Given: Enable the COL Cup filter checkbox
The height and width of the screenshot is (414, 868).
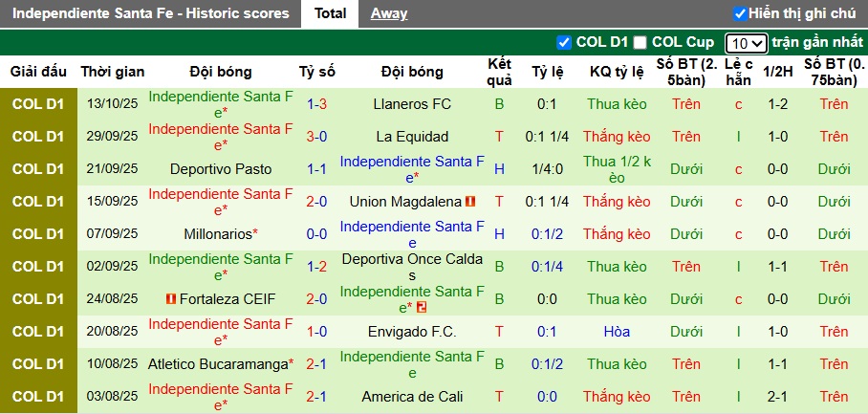Looking at the screenshot, I should coord(640,42).
